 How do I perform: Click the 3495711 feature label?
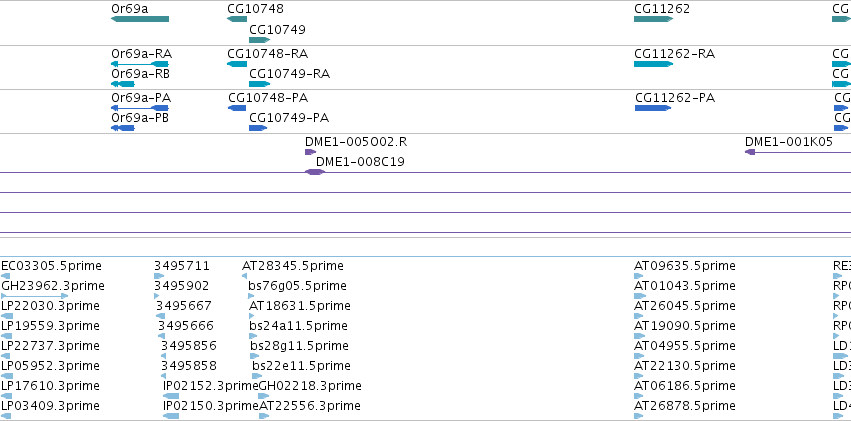point(182,266)
